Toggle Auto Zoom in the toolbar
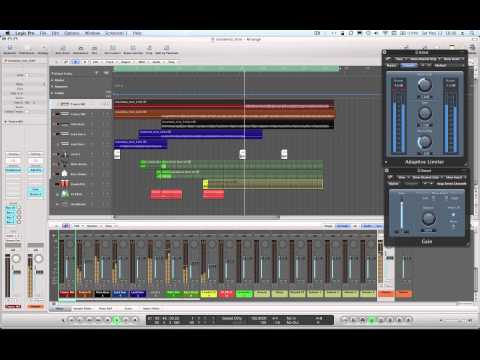 click(x=63, y=49)
